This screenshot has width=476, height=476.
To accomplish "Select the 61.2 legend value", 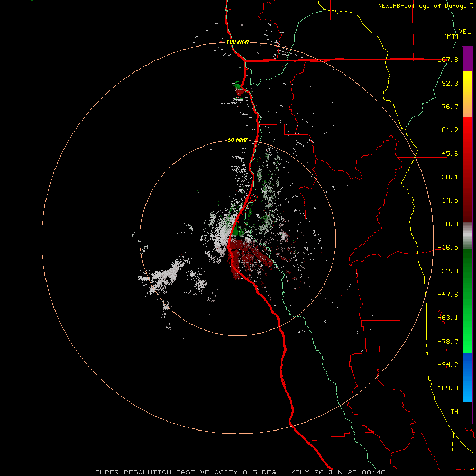I will 450,130.
